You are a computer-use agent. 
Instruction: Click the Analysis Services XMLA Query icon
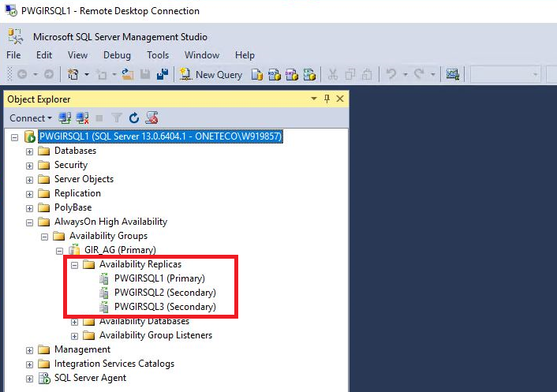pos(309,75)
